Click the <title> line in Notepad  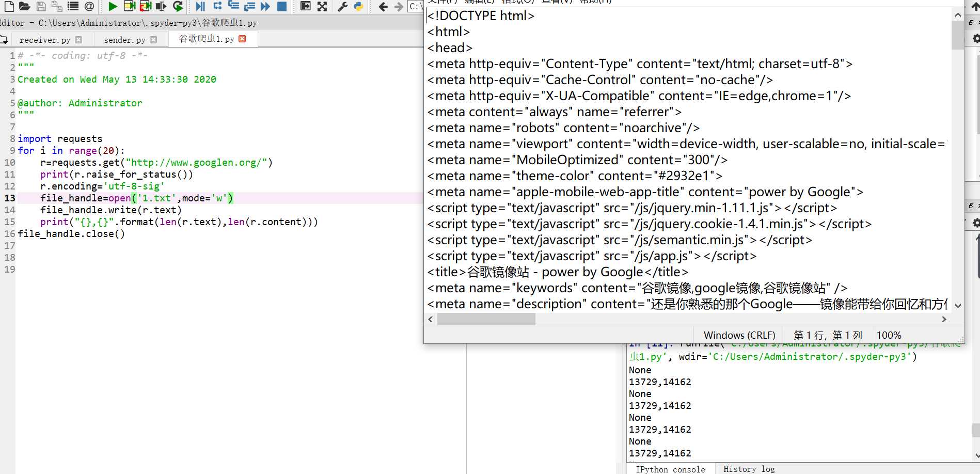558,272
